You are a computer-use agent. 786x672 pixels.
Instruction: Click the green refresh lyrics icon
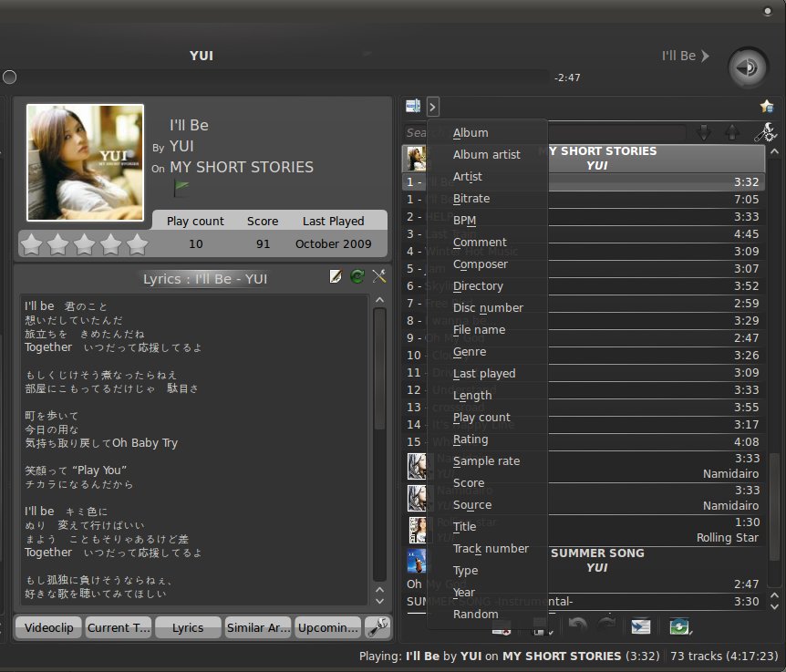pyautogui.click(x=357, y=276)
